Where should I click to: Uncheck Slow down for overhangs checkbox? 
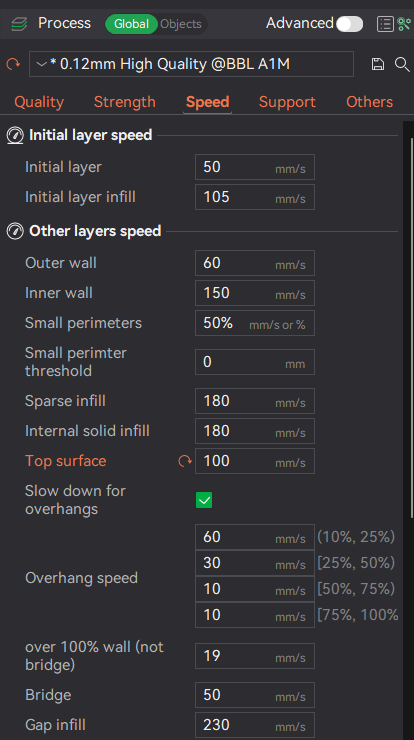(204, 500)
